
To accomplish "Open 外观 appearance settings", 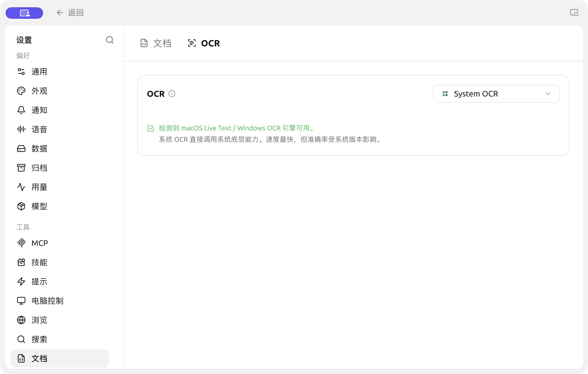I will pyautogui.click(x=60, y=91).
